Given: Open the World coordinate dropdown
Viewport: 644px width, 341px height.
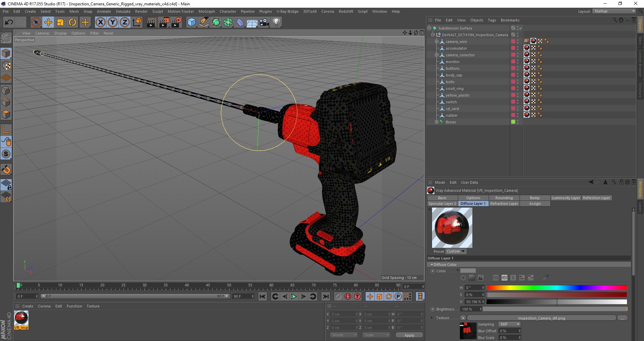Looking at the screenshot, I should point(344,335).
